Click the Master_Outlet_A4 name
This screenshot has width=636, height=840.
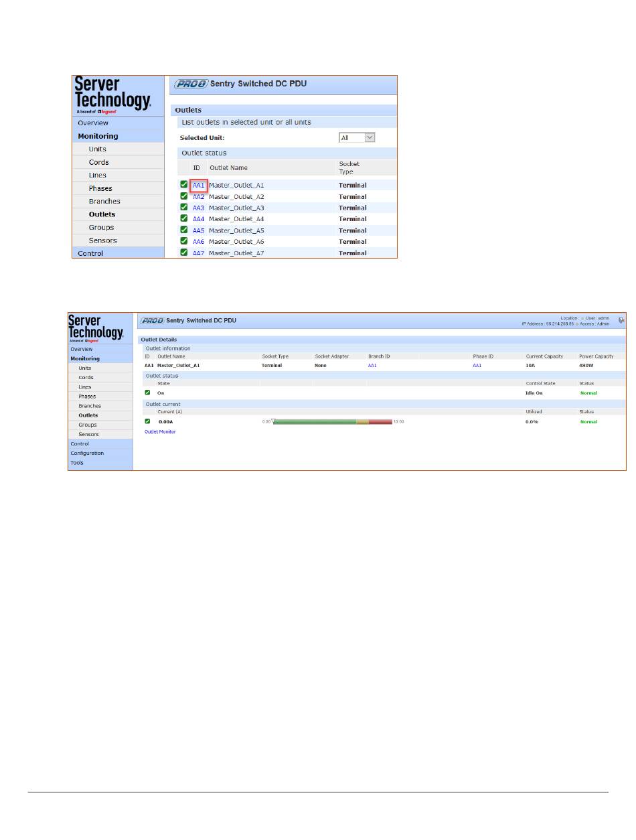[x=236, y=219]
